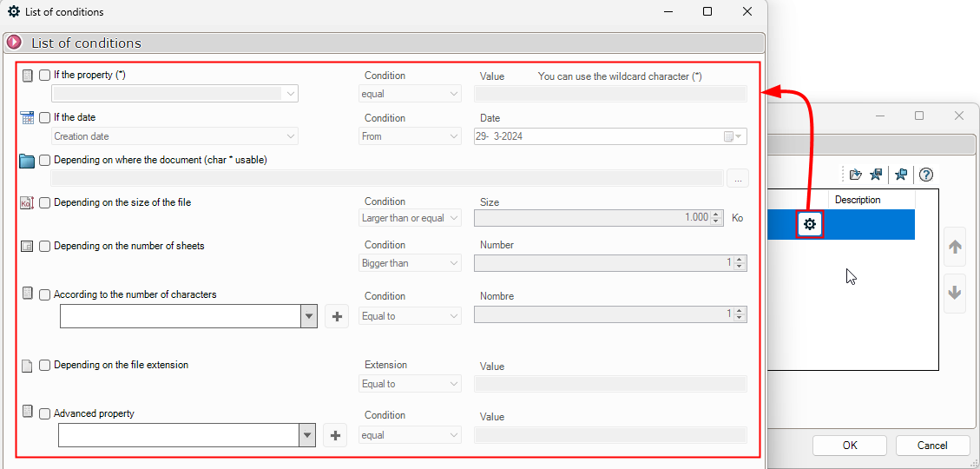Click the move down arrow button
The width and height of the screenshot is (980, 469).
coord(954,292)
